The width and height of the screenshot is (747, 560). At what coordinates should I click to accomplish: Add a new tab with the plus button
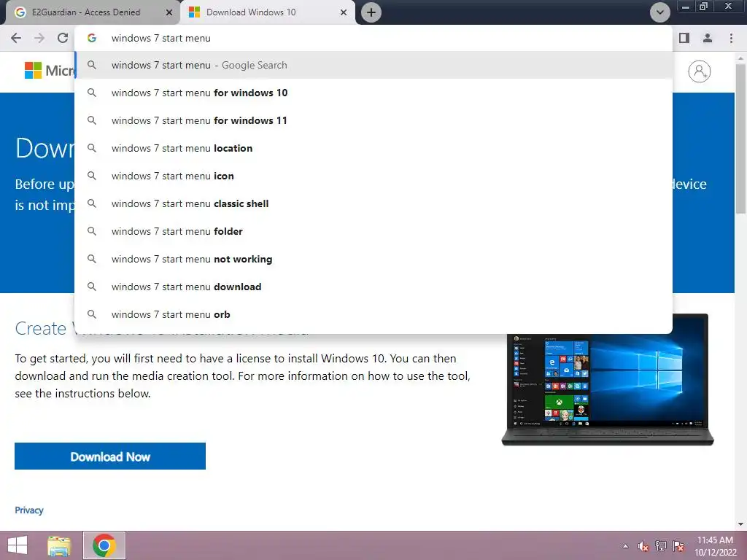coord(371,12)
